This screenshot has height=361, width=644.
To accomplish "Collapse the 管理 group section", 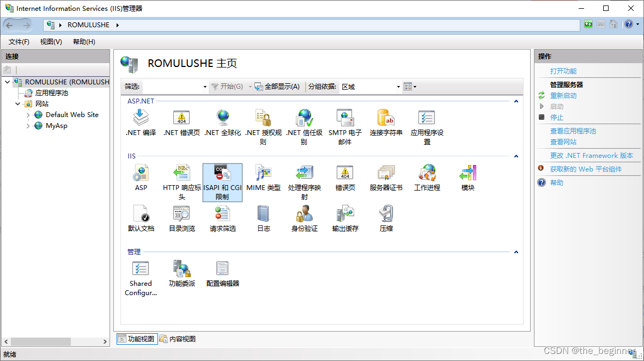I will pyautogui.click(x=517, y=252).
